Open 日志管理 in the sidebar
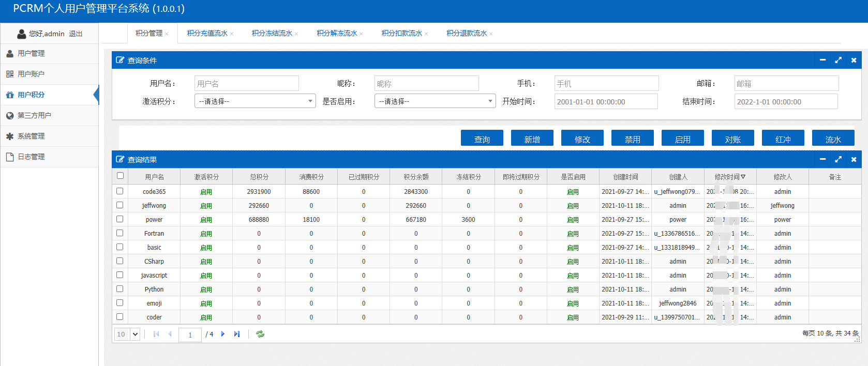This screenshot has width=868, height=366. point(31,157)
